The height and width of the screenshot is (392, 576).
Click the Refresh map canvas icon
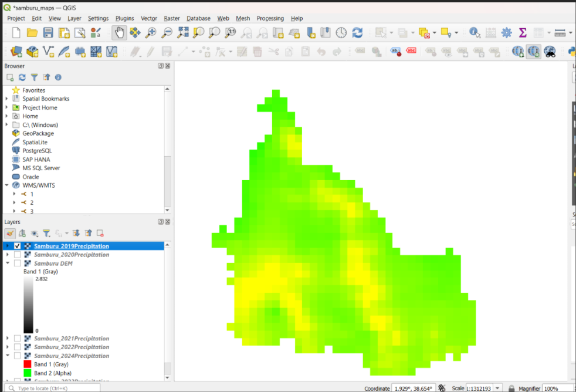click(x=357, y=33)
